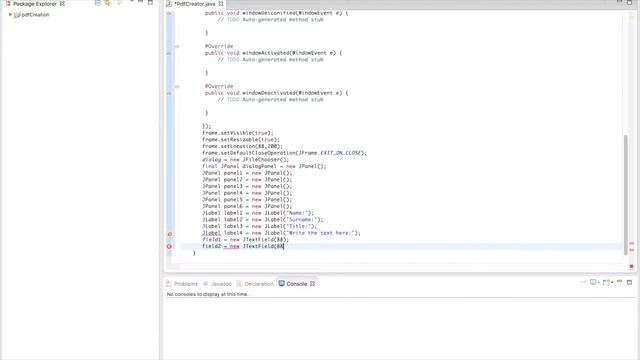Screen dimensions: 640x360
Task: Select the Package Explorer tab
Action: point(35,4)
